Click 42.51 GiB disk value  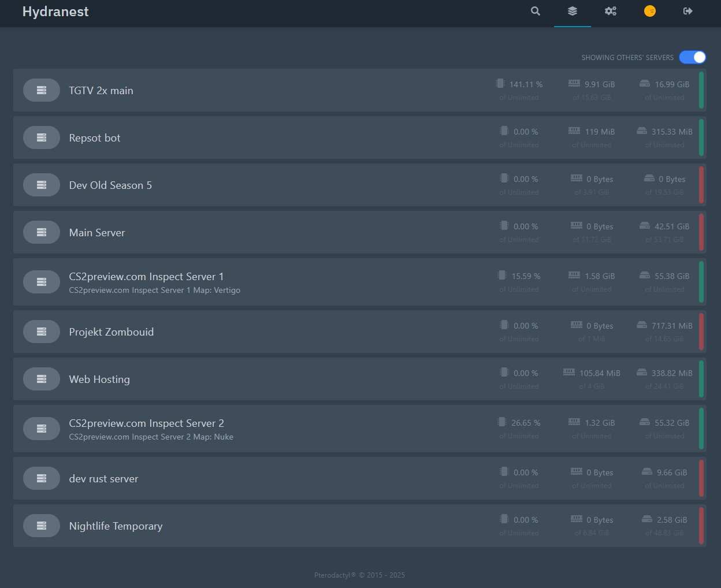(672, 226)
